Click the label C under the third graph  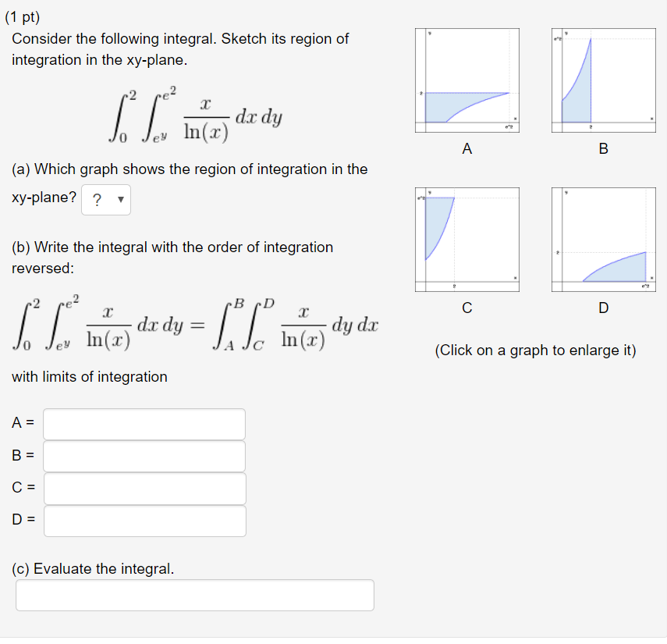click(467, 308)
